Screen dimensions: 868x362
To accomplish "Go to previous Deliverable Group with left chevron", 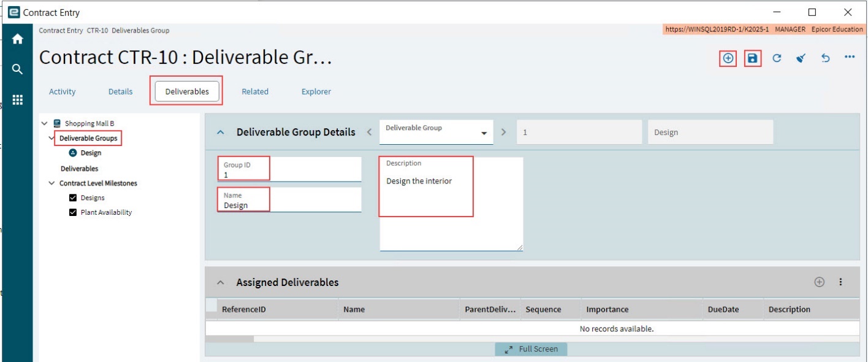I will tap(369, 132).
